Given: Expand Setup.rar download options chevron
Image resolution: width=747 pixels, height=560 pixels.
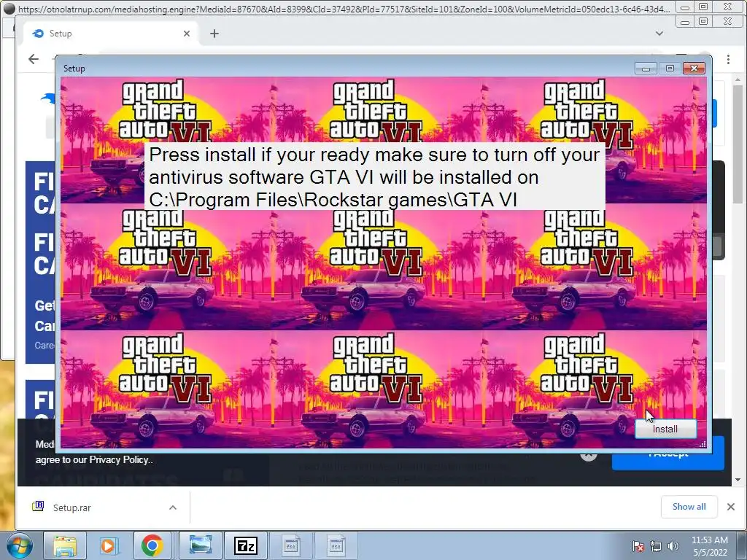Looking at the screenshot, I should 173,507.
